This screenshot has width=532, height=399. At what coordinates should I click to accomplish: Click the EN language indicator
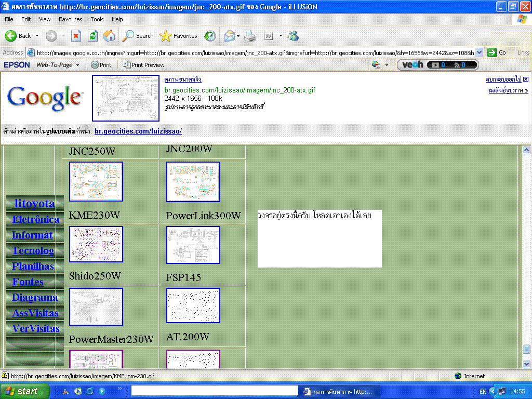tap(483, 392)
